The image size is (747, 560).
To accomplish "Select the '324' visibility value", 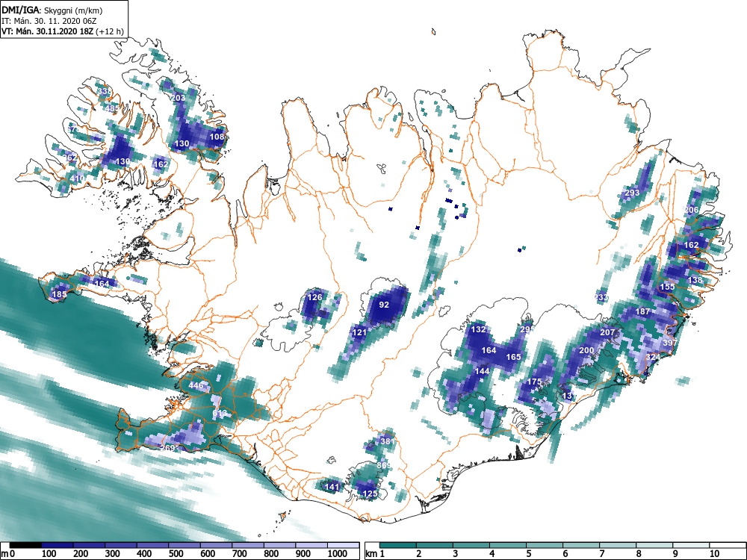I will (653, 357).
